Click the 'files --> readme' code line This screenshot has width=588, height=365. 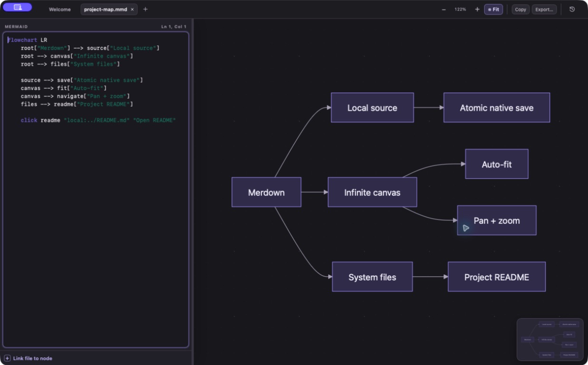[77, 105]
